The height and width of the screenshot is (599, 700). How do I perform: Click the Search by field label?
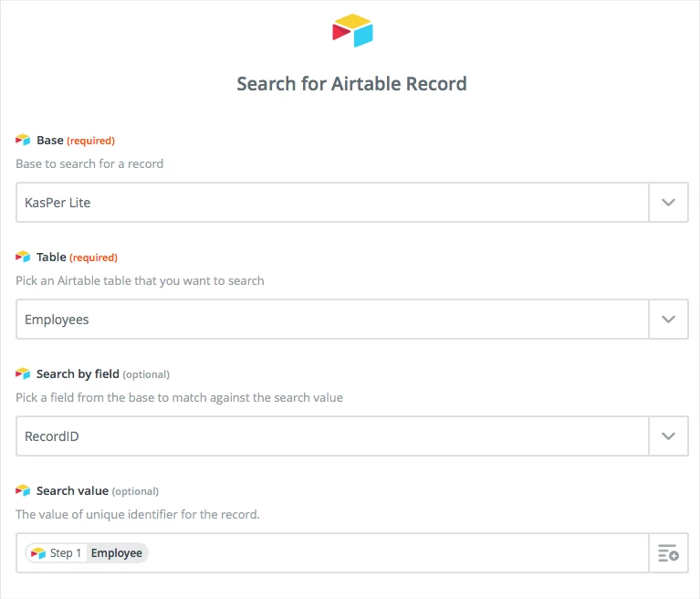pyautogui.click(x=78, y=373)
